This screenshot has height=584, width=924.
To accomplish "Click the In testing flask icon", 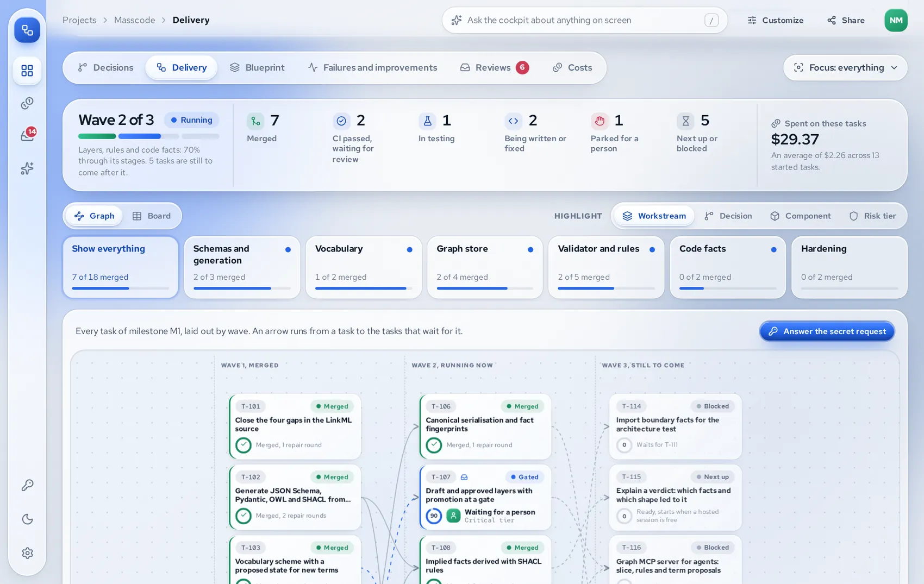I will pyautogui.click(x=427, y=121).
